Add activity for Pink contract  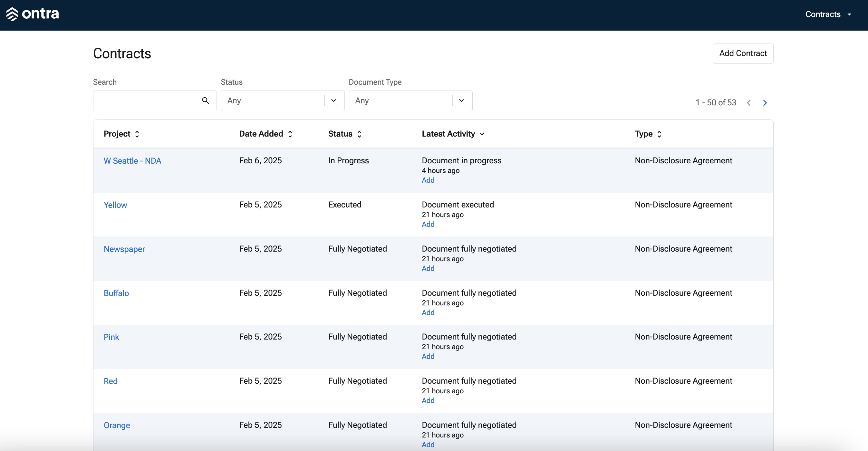pyautogui.click(x=428, y=356)
